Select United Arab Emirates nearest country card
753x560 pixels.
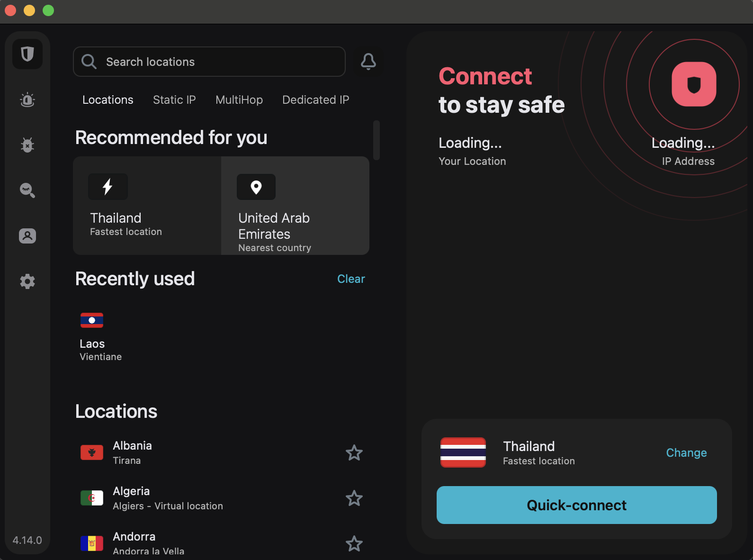coord(295,206)
